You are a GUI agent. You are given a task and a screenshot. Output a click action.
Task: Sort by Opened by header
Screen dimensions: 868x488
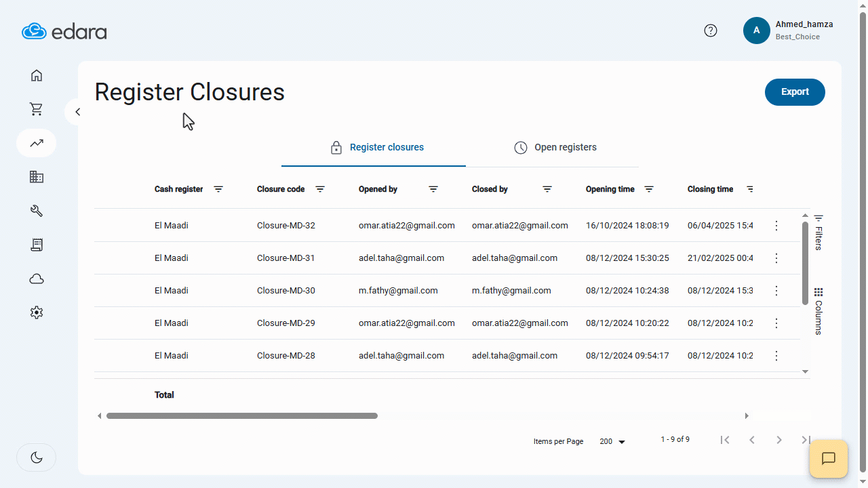click(378, 189)
